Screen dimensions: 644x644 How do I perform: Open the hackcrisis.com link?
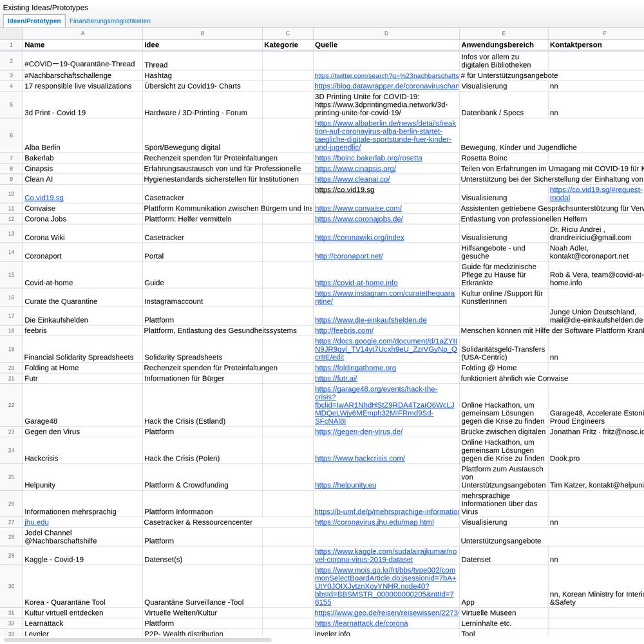360,459
